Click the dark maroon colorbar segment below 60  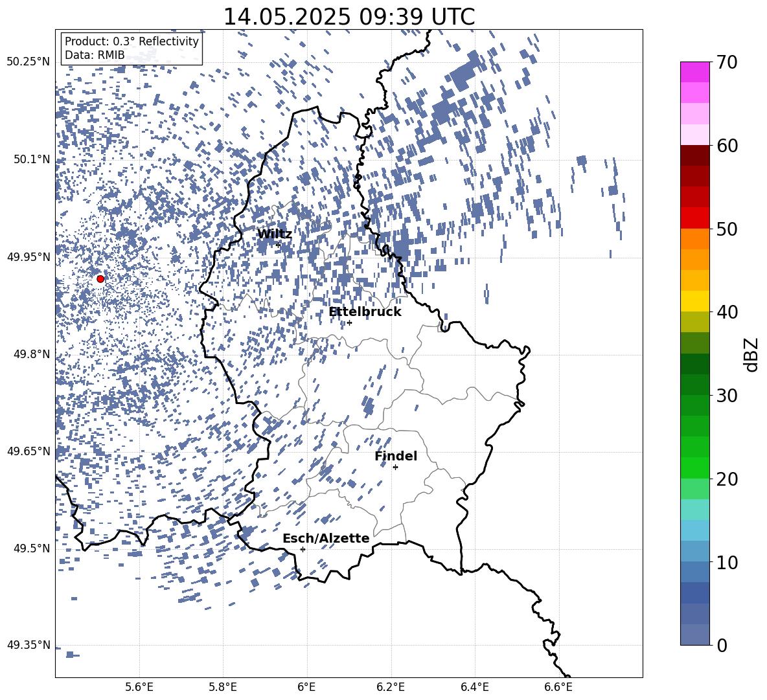[x=694, y=155]
